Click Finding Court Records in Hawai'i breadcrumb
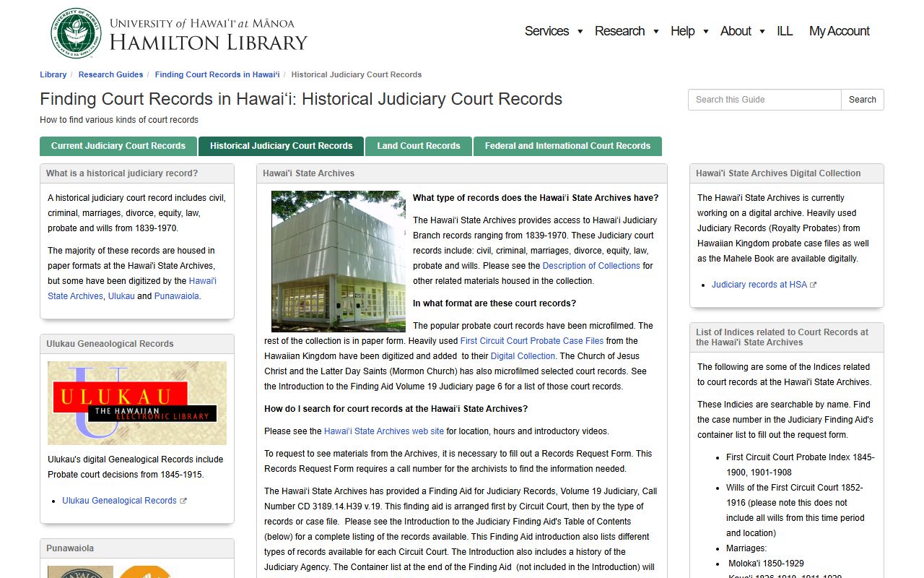The height and width of the screenshot is (578, 924). tap(217, 74)
